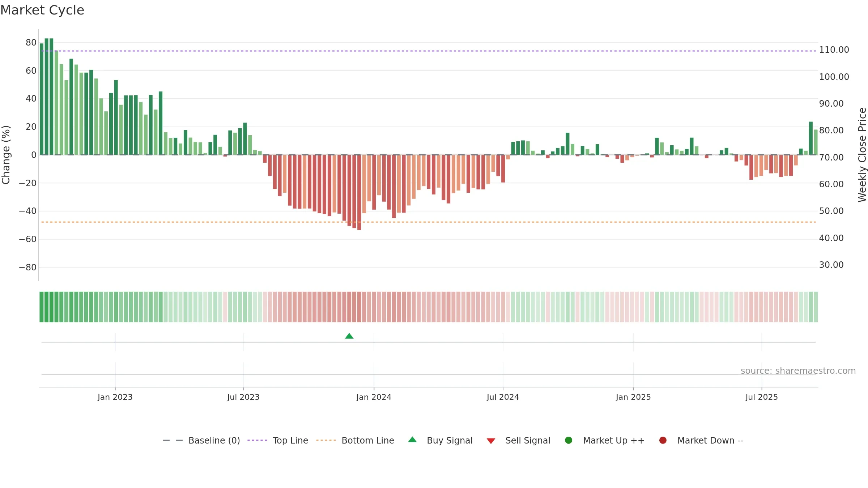Viewport: 868px width, 488px height.
Task: Toggle the Market Down -- legend item
Action: click(701, 440)
